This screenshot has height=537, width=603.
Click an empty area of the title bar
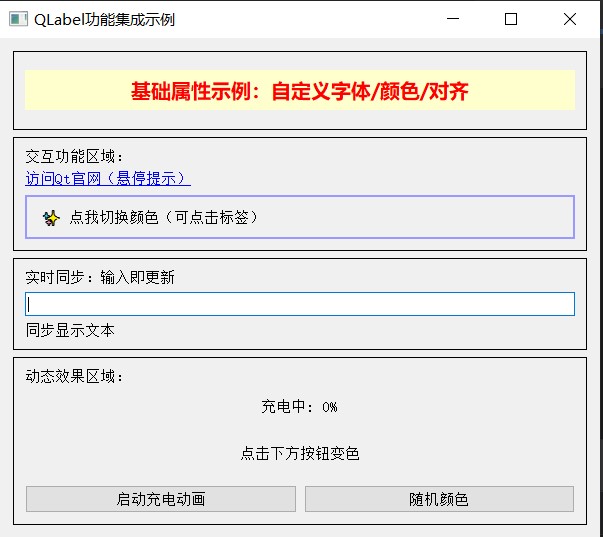point(300,19)
